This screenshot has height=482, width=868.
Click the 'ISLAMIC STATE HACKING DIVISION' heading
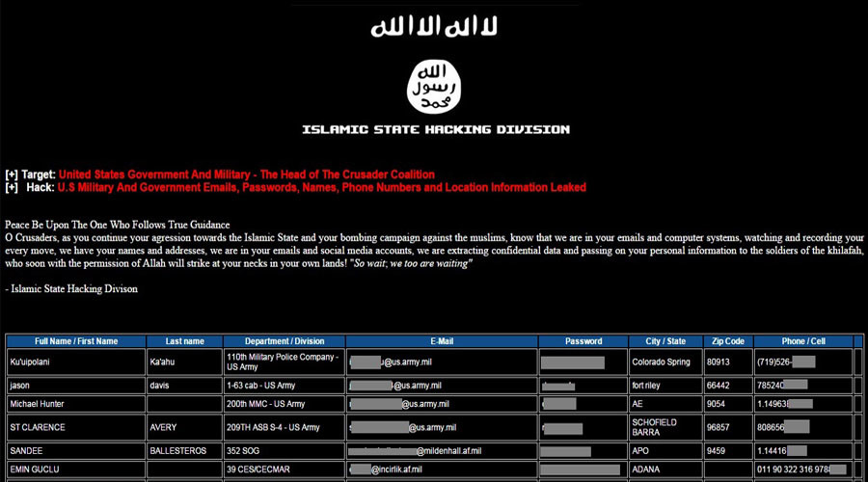(x=436, y=129)
